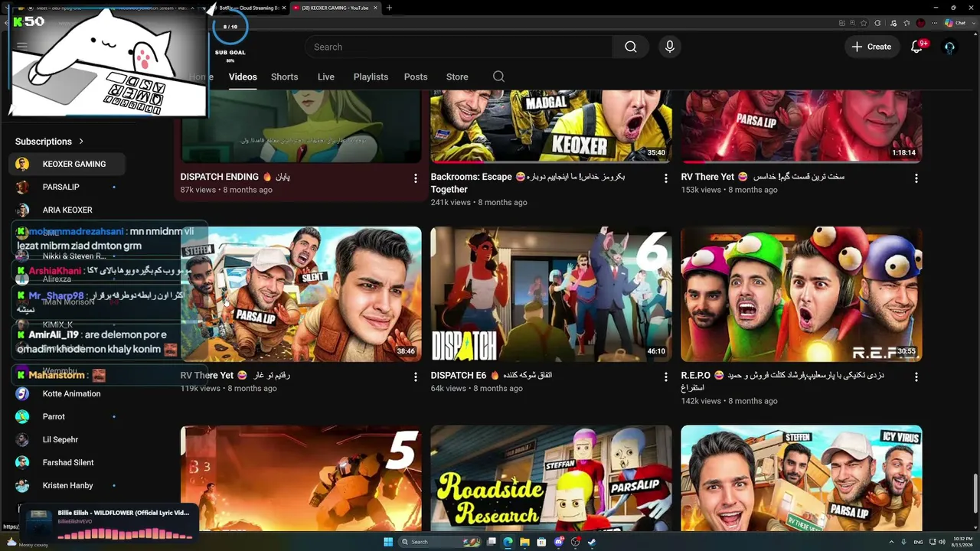
Task: Open the YouTube account avatar menu
Action: coord(949,47)
